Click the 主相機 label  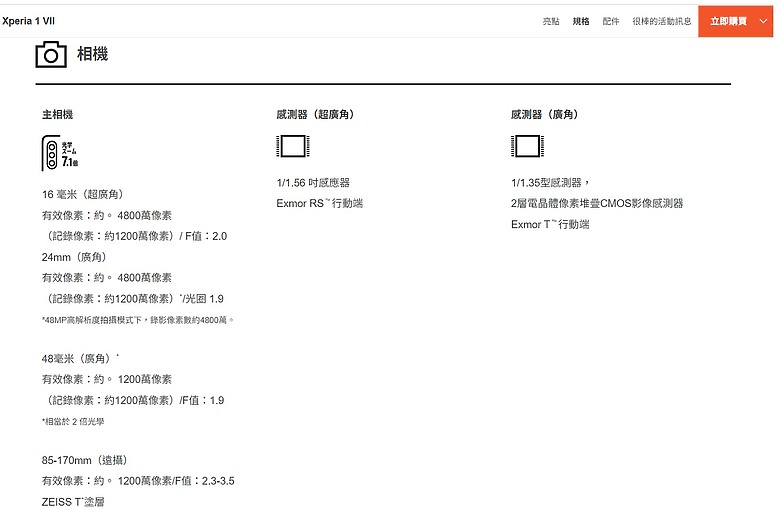pos(58,114)
